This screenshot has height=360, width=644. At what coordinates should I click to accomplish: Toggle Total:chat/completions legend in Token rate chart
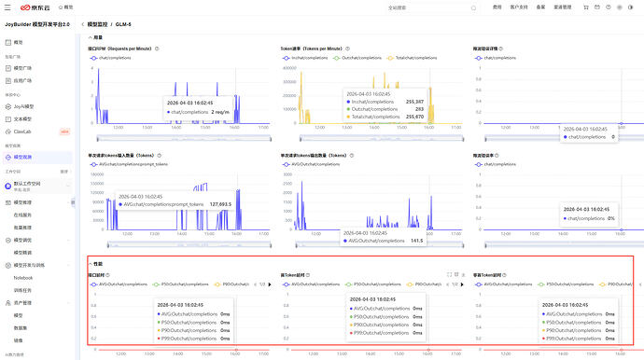pyautogui.click(x=412, y=58)
